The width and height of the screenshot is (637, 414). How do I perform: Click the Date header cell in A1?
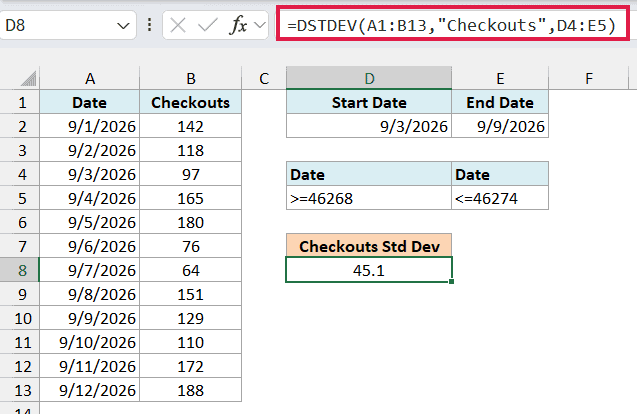(x=90, y=102)
